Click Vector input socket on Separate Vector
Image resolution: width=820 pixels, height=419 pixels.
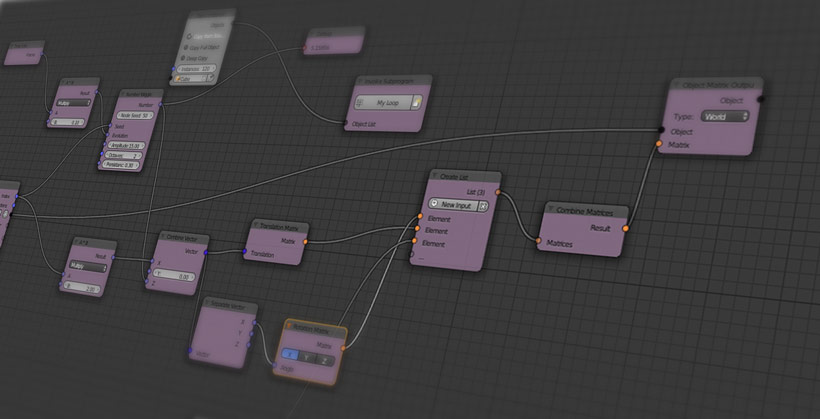[x=190, y=350]
